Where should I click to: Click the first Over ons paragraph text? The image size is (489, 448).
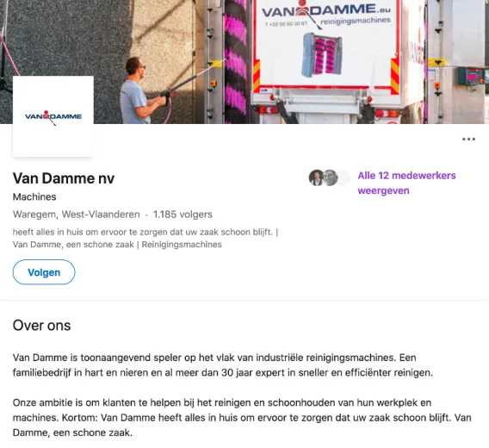point(223,365)
